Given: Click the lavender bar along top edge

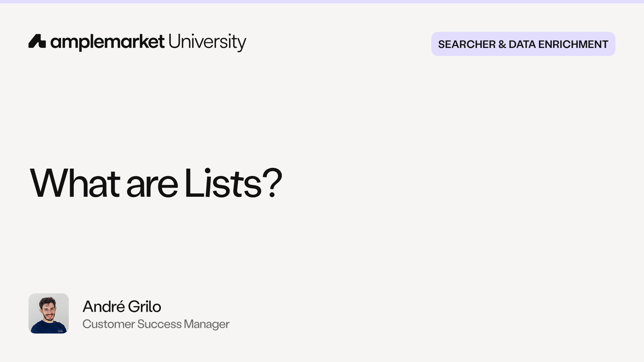Looking at the screenshot, I should (322, 2).
